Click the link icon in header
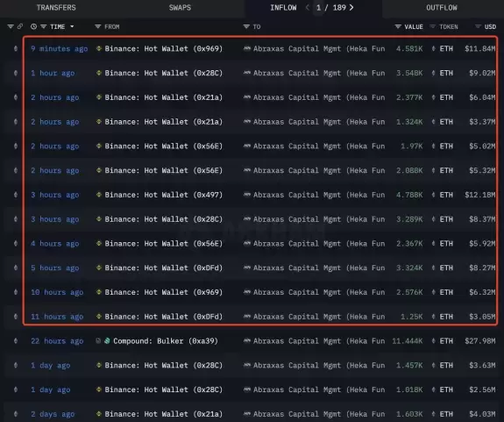Screen dimensions: 504x422 pos(20,26)
